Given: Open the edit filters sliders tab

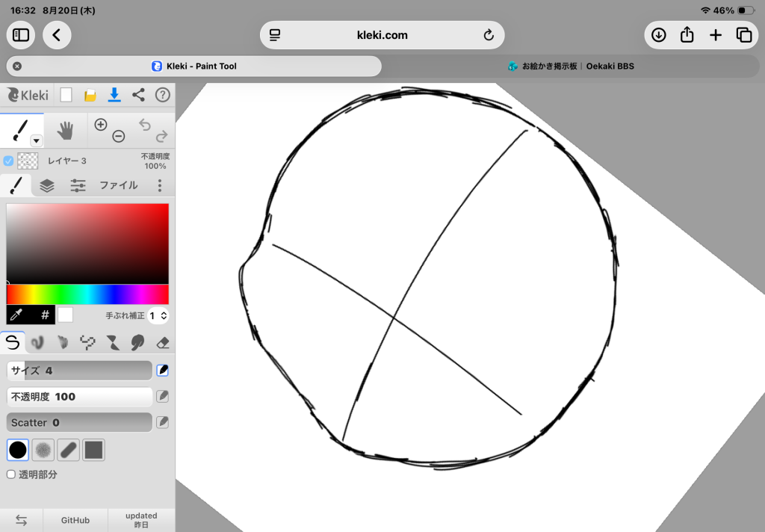Looking at the screenshot, I should 78,185.
